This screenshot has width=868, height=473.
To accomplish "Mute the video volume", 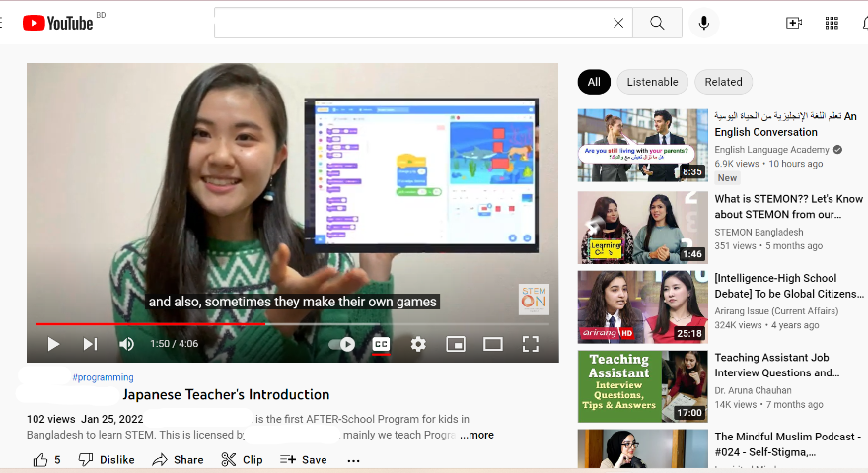I will [x=127, y=344].
